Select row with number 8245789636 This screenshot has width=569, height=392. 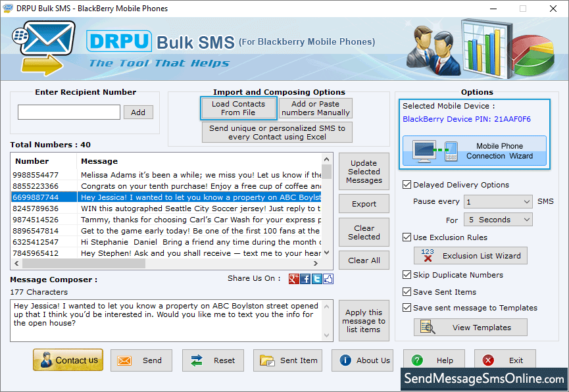click(x=166, y=208)
